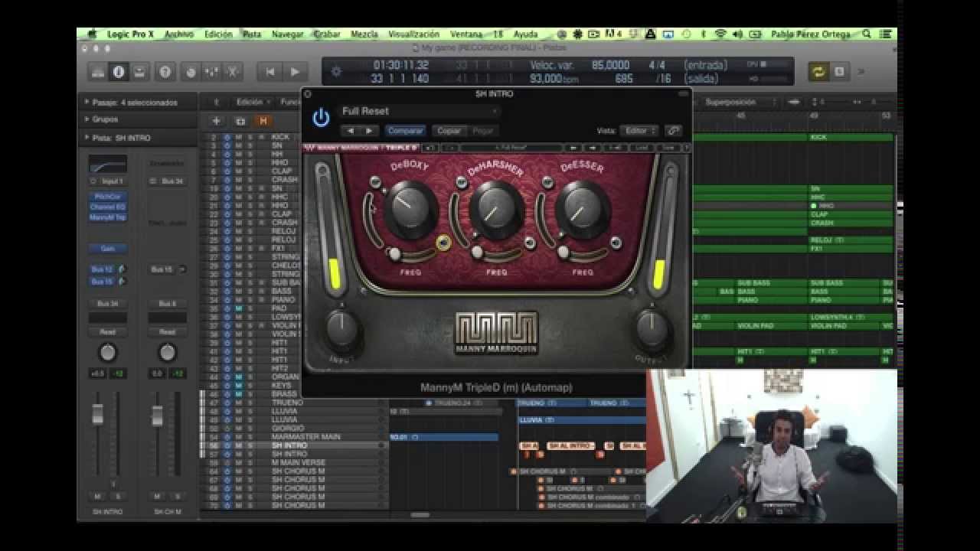Image resolution: width=980 pixels, height=551 pixels.
Task: Open the Edición dropdown in the tracks area
Action: pyautogui.click(x=253, y=102)
